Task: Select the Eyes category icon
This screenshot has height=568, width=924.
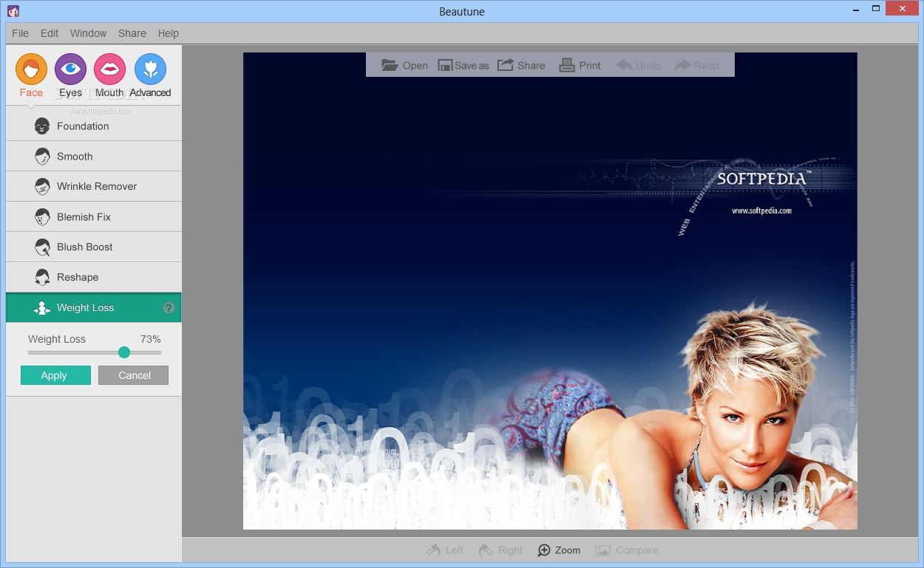Action: [x=71, y=69]
